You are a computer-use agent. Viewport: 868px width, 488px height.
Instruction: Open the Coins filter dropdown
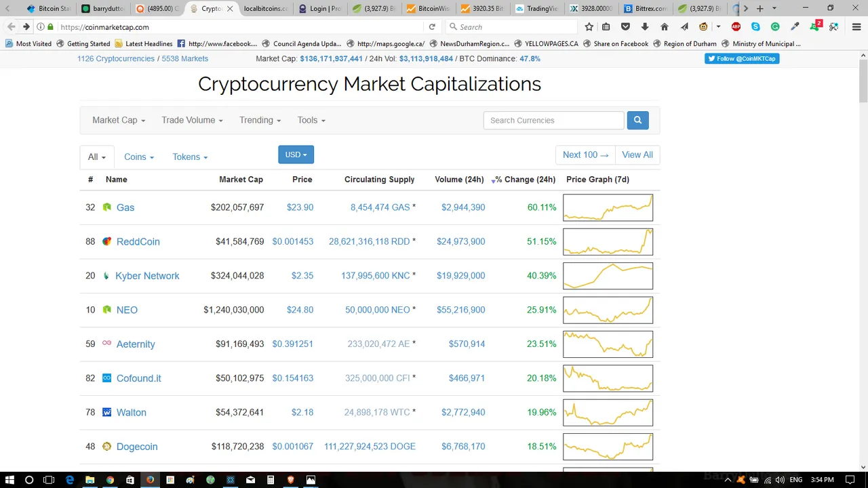pos(139,157)
